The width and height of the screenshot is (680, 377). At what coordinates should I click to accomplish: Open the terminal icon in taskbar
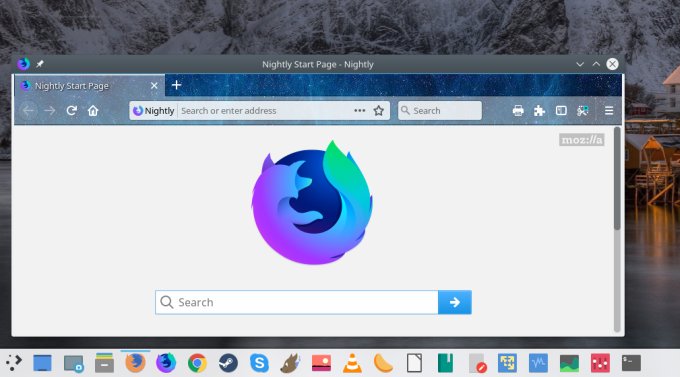pyautogui.click(x=631, y=363)
